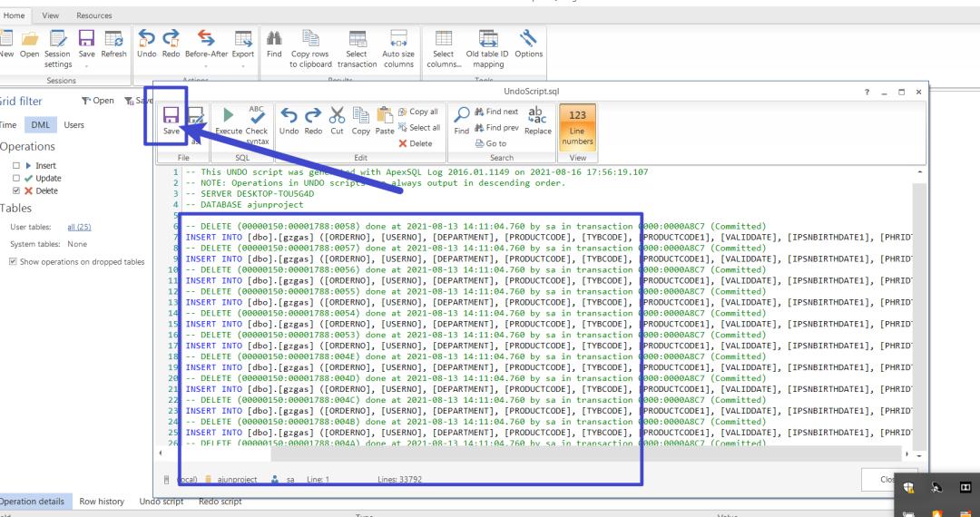Image resolution: width=980 pixels, height=517 pixels.
Task: Click the '-- DATABASE ajunproject' comment line
Action: pyautogui.click(x=244, y=205)
